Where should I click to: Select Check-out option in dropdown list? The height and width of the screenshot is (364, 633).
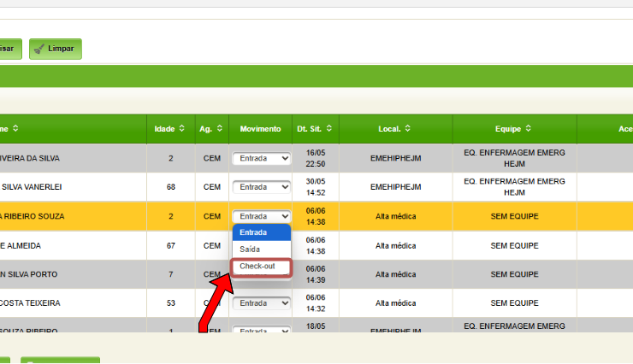click(x=261, y=267)
